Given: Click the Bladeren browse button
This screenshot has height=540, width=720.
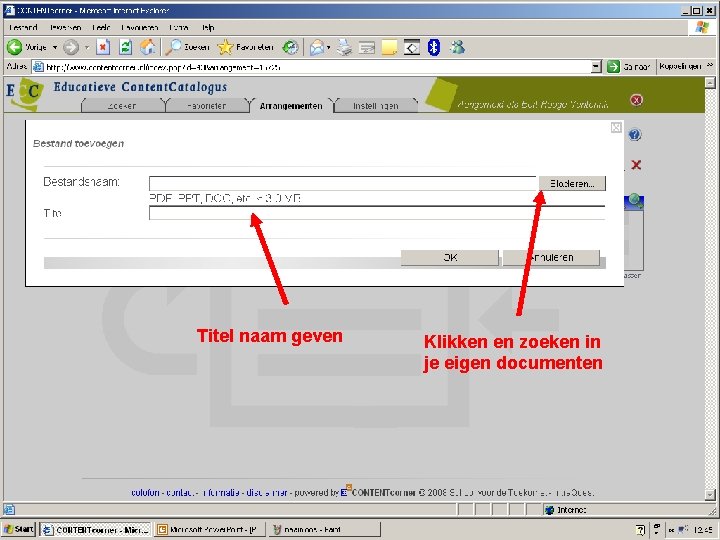Looking at the screenshot, I should coord(572,183).
